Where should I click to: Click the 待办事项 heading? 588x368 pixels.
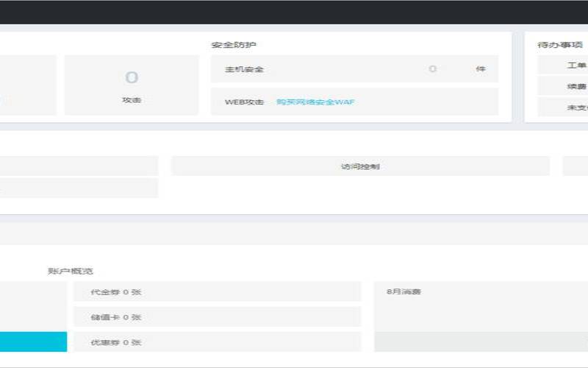(x=560, y=45)
